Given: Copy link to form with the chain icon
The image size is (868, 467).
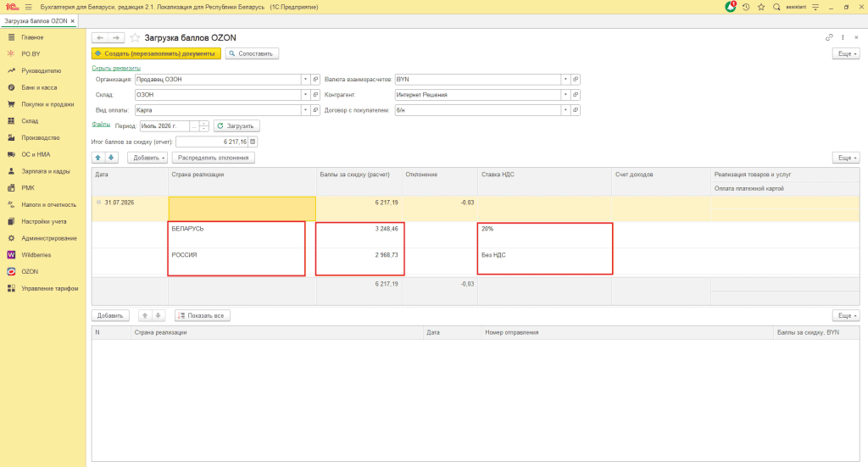Looking at the screenshot, I should pyautogui.click(x=829, y=37).
